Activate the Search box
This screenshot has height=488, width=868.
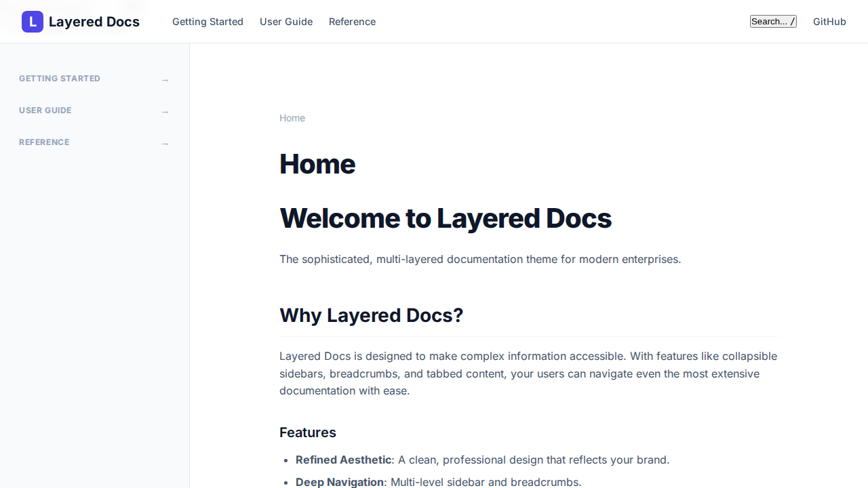pyautogui.click(x=772, y=21)
